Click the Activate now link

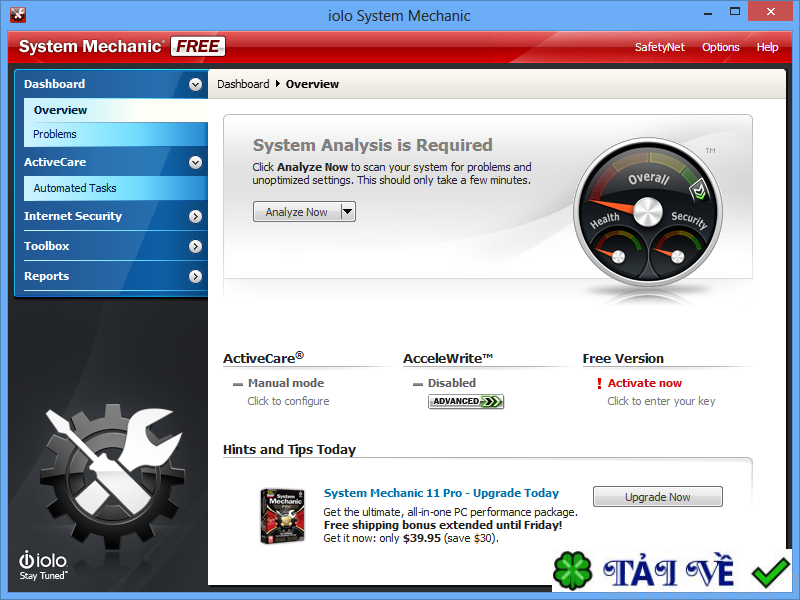tap(645, 383)
